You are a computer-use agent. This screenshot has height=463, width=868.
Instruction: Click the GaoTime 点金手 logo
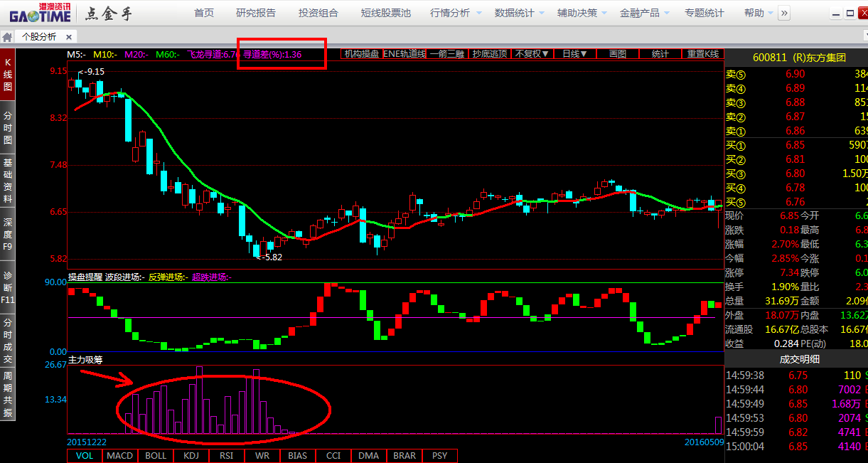click(78, 13)
